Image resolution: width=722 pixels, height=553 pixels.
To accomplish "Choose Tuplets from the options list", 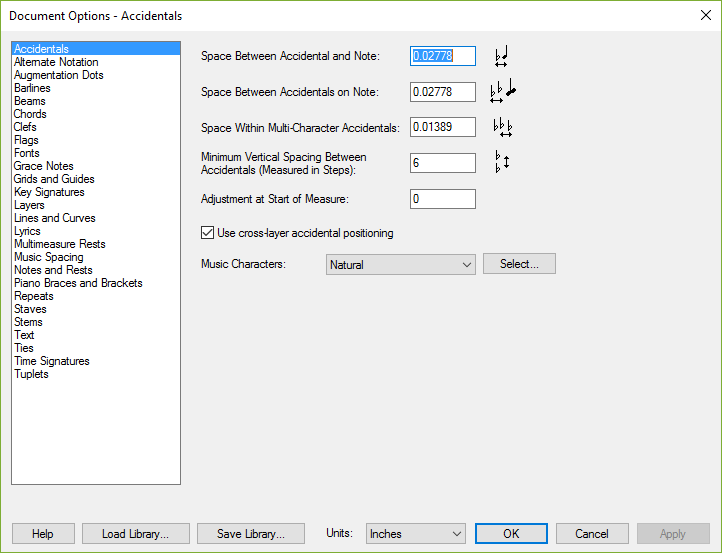I will pyautogui.click(x=31, y=374).
